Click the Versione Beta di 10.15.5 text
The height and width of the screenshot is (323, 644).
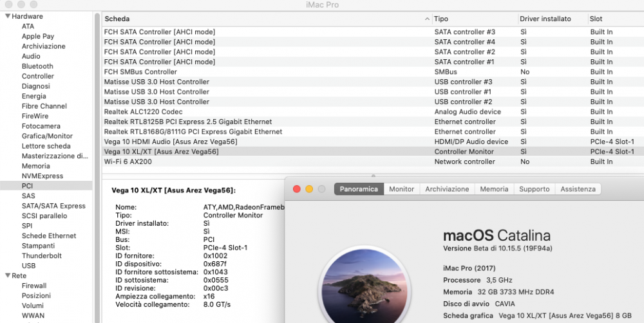click(497, 248)
